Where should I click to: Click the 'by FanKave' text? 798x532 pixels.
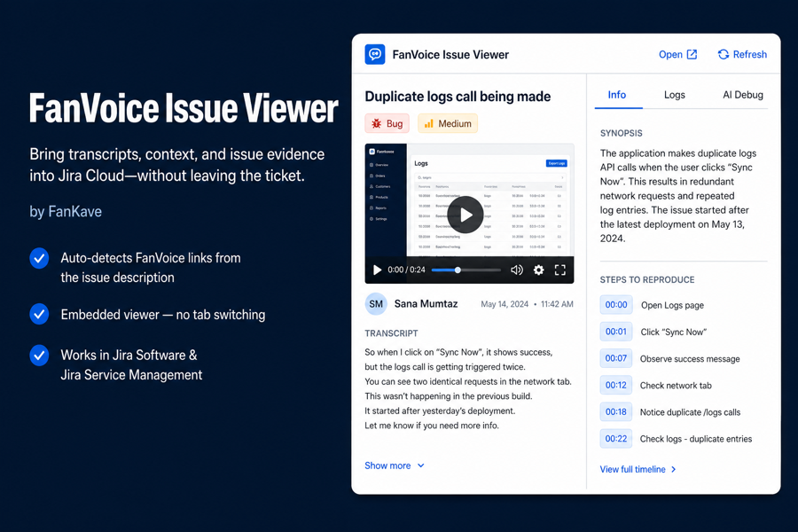pyautogui.click(x=66, y=211)
